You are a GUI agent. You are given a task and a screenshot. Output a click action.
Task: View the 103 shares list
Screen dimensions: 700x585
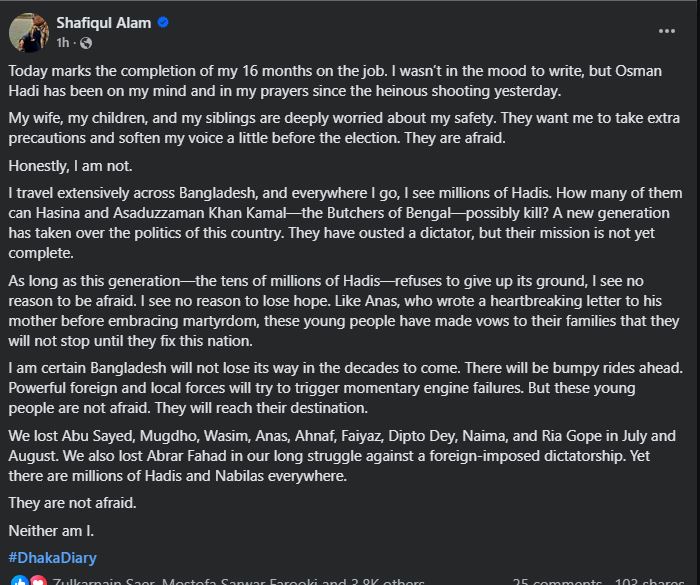648,581
